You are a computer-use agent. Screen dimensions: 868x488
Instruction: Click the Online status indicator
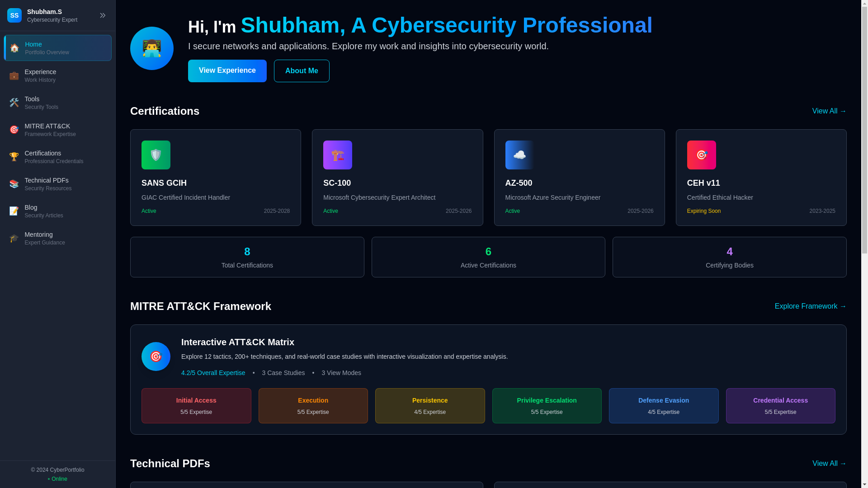pyautogui.click(x=57, y=479)
